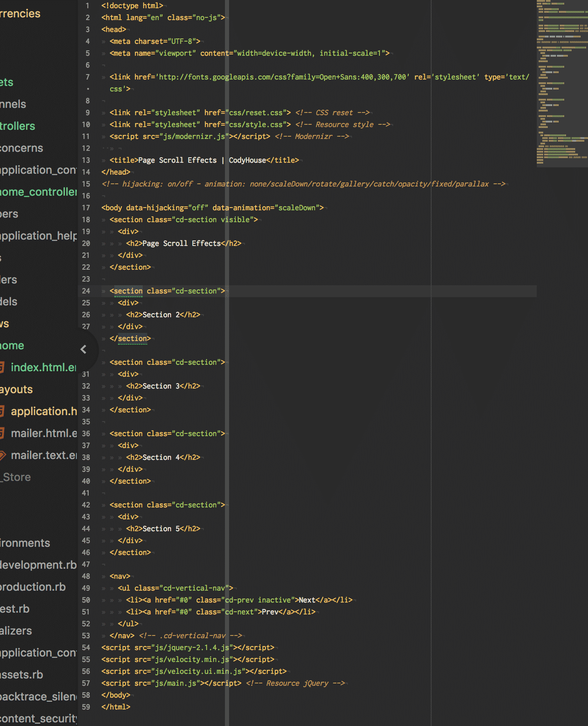Screen dimensions: 588x726
Task: Select the _Store file entry
Action: 16,477
